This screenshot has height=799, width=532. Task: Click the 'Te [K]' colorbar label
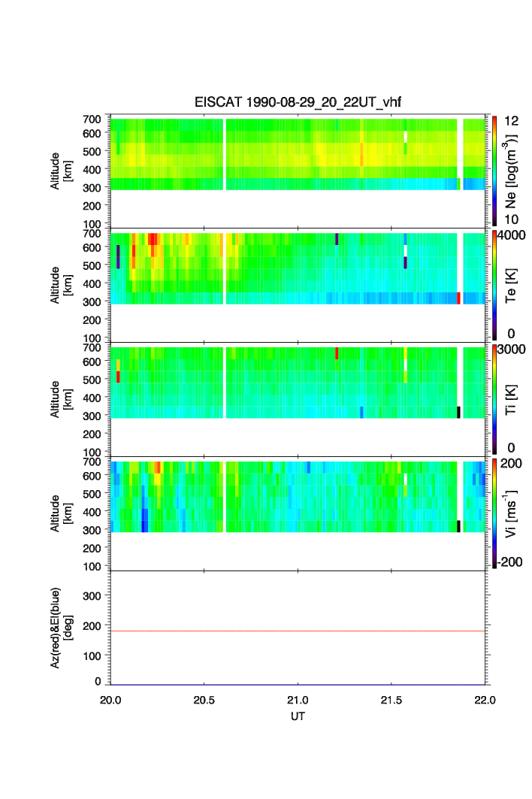click(511, 286)
